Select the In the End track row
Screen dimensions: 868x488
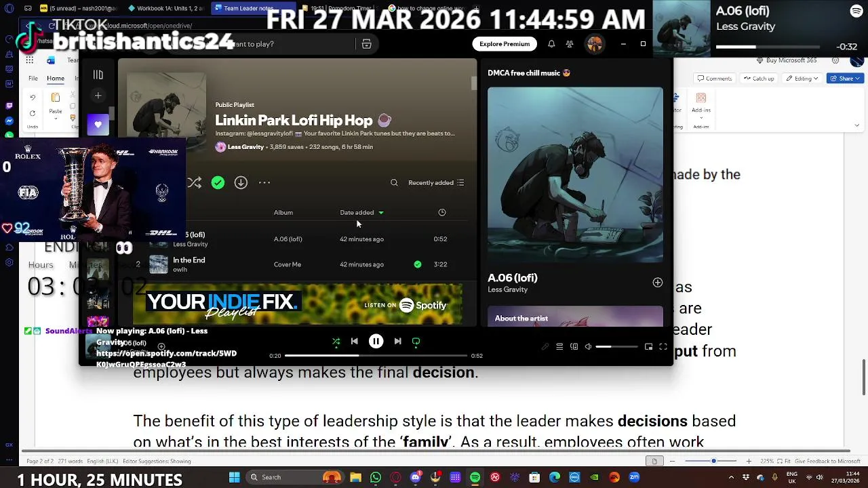click(298, 264)
